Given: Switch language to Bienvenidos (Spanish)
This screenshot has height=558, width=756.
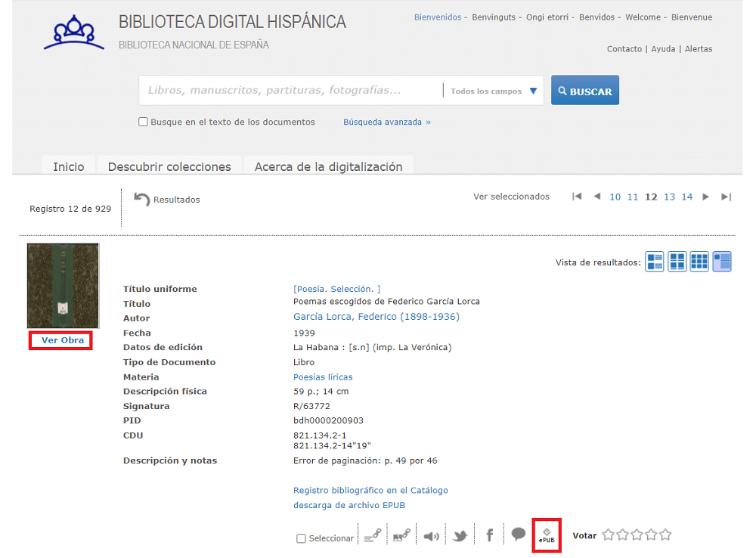Looking at the screenshot, I should coord(438,17).
